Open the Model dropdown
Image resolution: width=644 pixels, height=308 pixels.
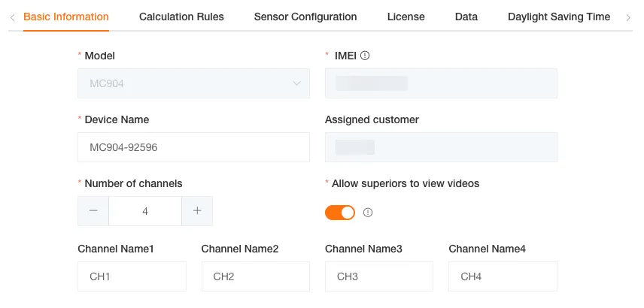193,83
